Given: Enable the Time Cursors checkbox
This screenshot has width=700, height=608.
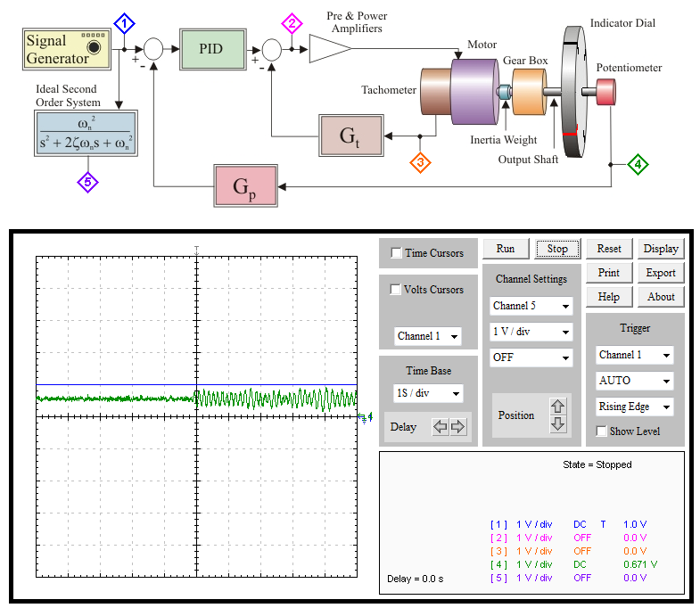Looking at the screenshot, I should click(396, 252).
